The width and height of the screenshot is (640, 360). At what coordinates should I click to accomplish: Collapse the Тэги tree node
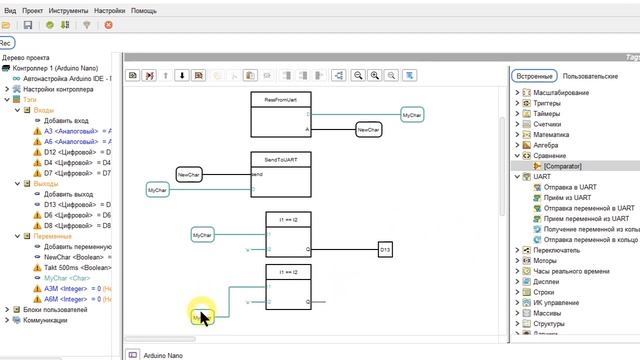pyautogui.click(x=7, y=100)
